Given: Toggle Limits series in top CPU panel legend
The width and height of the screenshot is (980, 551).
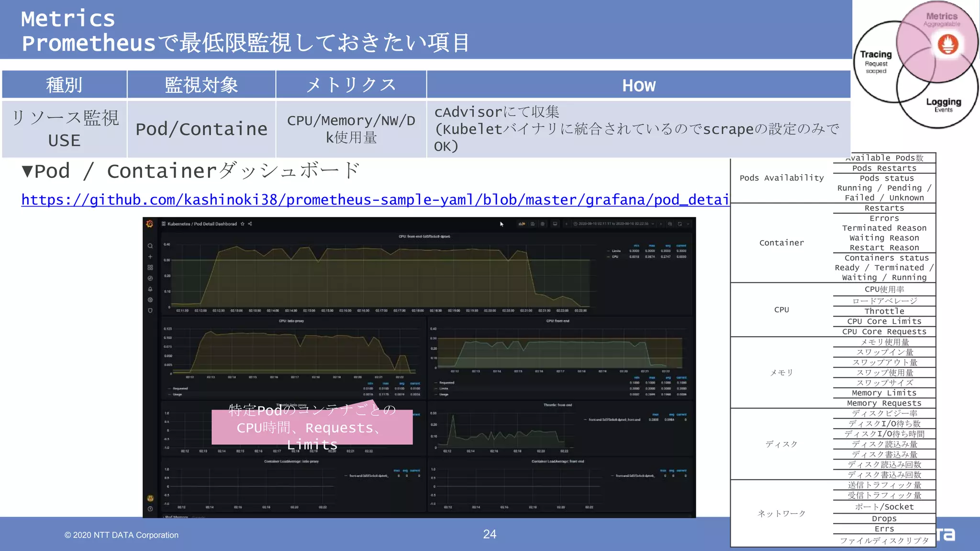Looking at the screenshot, I should tap(616, 251).
